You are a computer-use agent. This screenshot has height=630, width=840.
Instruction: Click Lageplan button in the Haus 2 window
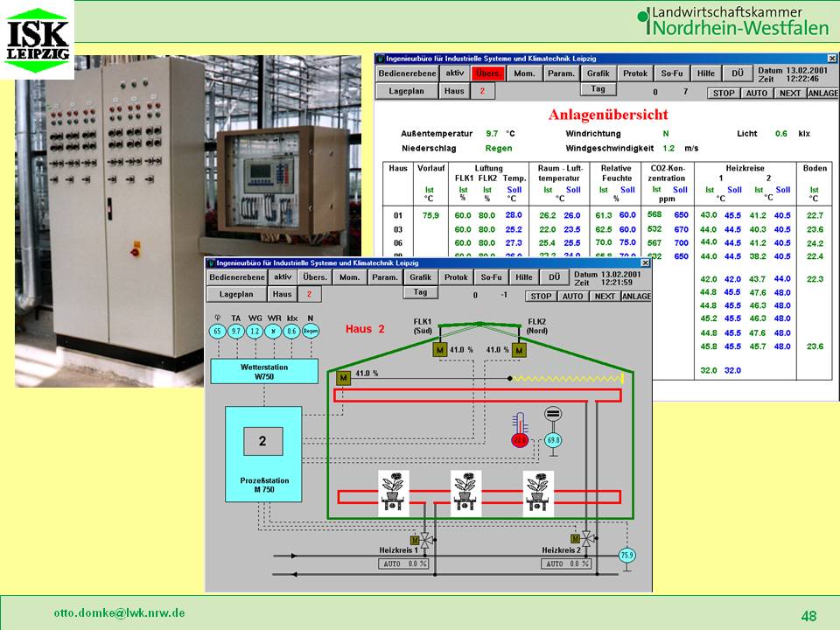(235, 295)
